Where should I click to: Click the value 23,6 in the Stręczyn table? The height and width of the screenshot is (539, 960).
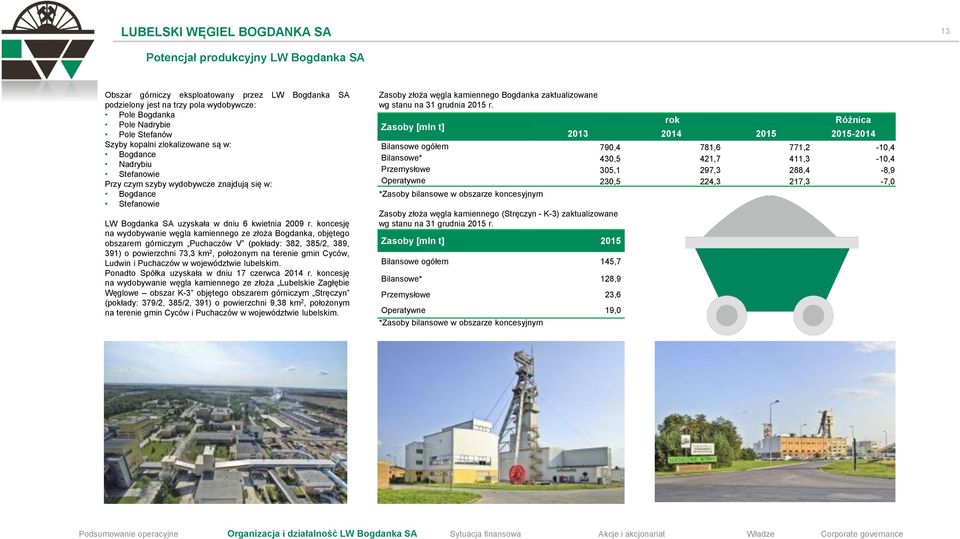pos(613,295)
